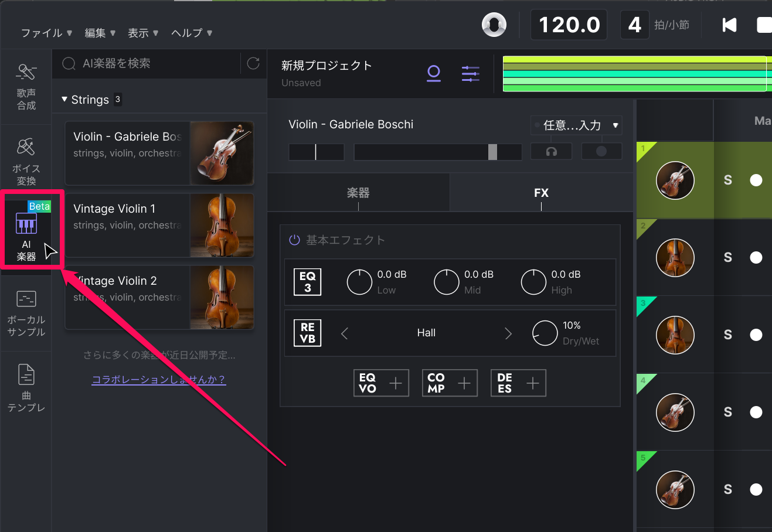772x532 pixels.
Task: Open the 任意…入力 input dropdown
Action: click(576, 125)
